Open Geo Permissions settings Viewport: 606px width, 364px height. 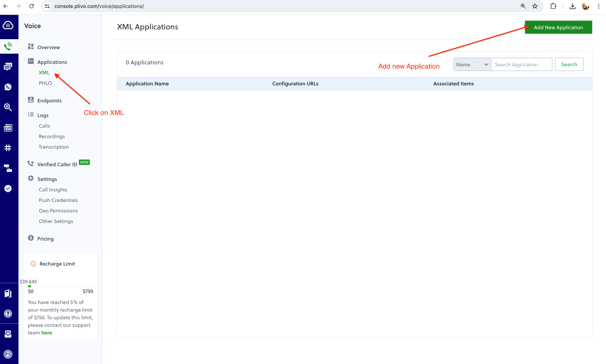[58, 211]
